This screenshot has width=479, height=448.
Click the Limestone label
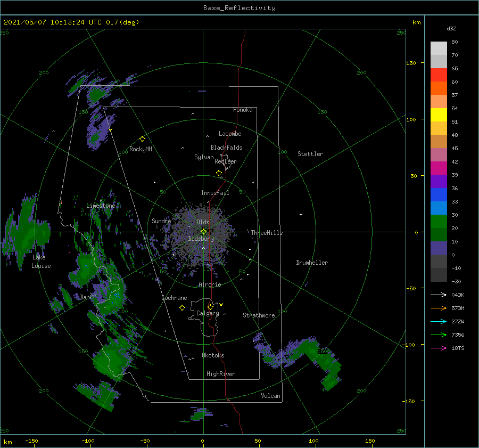tap(101, 206)
